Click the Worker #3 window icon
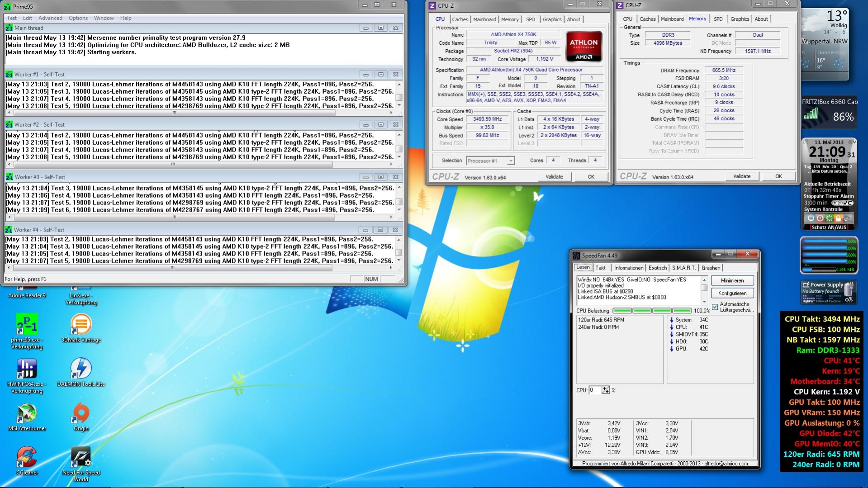 coord(9,177)
